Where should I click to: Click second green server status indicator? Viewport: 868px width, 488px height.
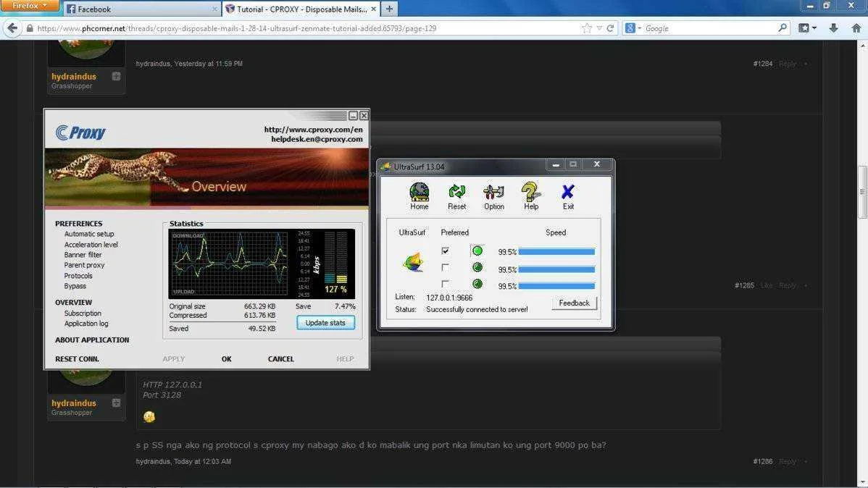click(x=477, y=268)
